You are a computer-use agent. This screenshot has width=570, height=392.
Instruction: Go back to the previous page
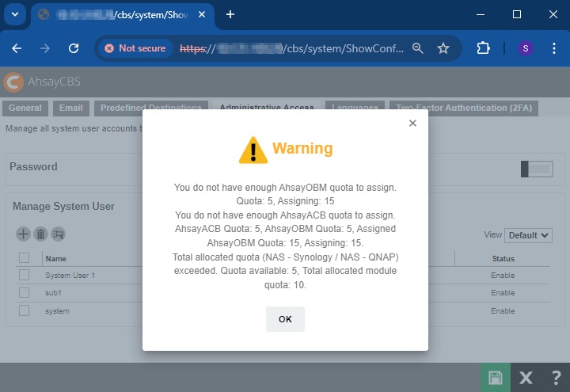(x=17, y=48)
